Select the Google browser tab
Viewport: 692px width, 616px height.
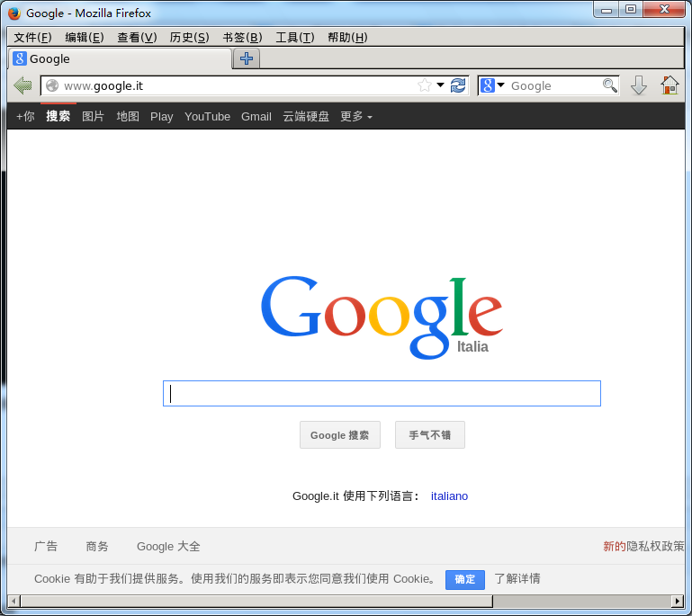coord(120,58)
